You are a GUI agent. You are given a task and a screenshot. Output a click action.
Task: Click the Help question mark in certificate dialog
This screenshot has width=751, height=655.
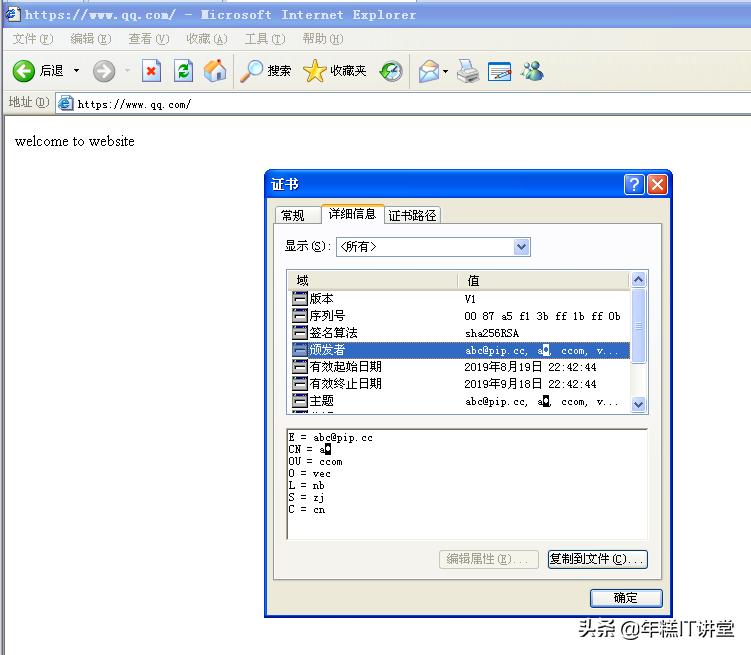point(634,184)
